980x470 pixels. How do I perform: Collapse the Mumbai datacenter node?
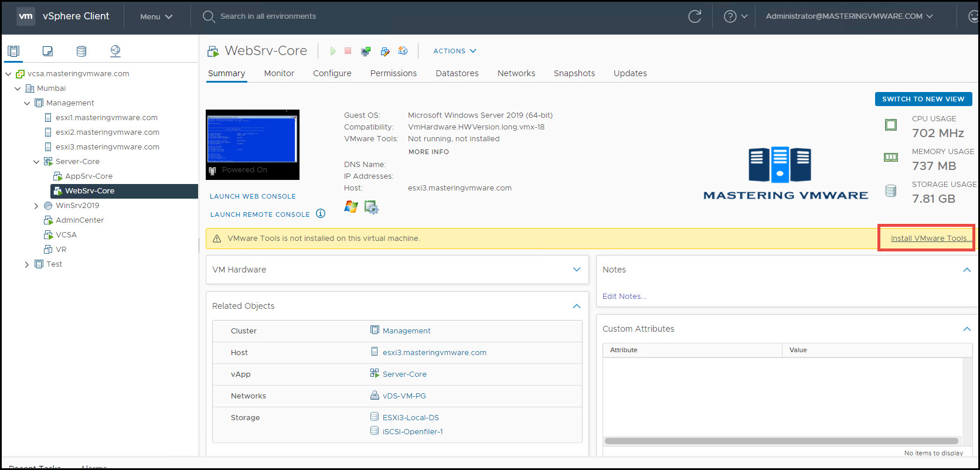pyautogui.click(x=18, y=88)
